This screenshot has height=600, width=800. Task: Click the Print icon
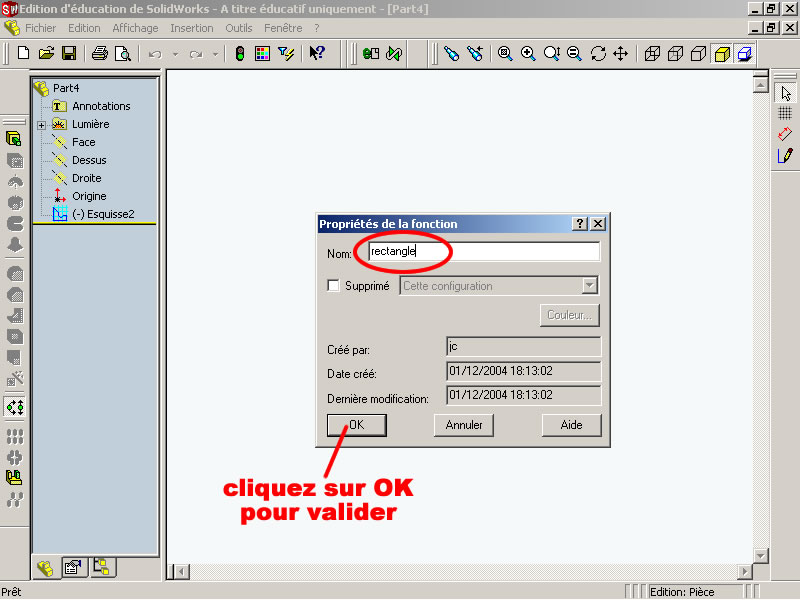pos(99,53)
